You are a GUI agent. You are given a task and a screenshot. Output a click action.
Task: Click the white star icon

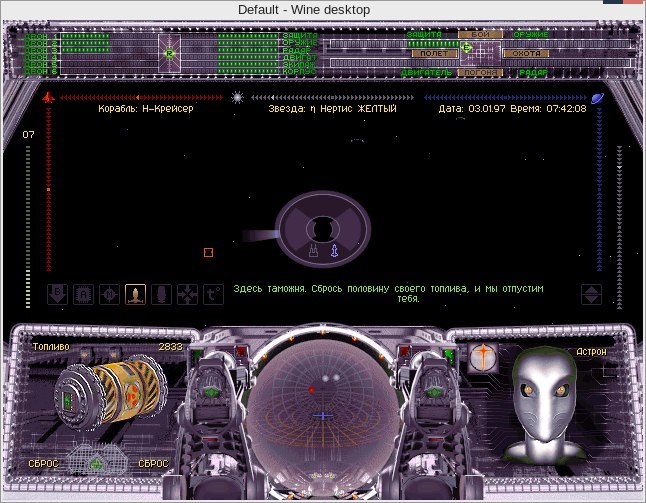pos(237,97)
